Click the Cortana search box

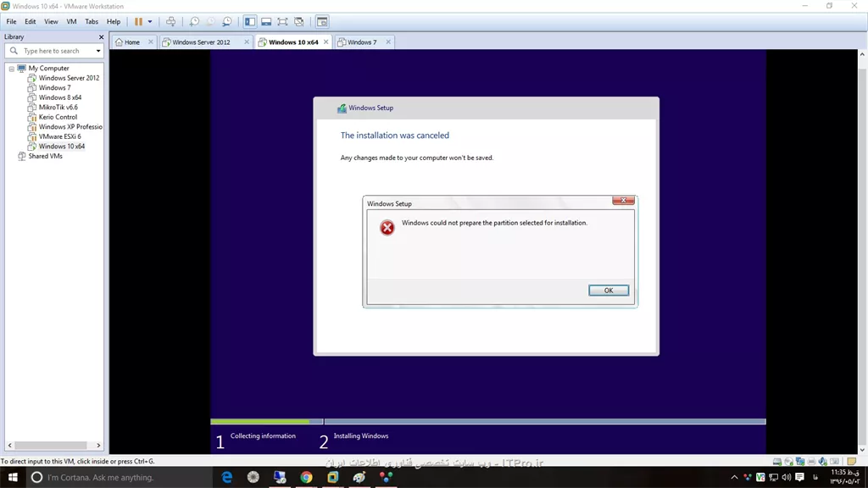(119, 477)
